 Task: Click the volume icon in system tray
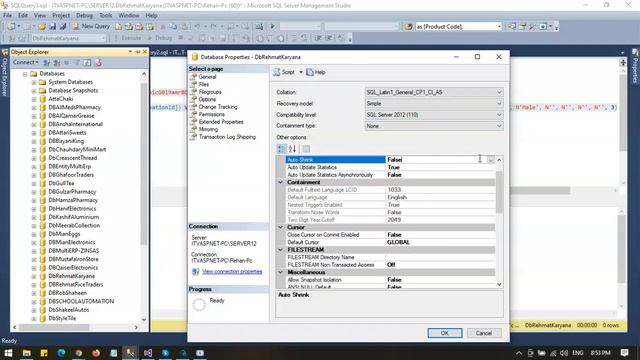pos(564,353)
